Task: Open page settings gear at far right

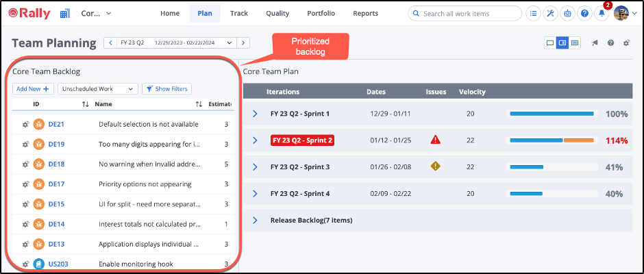Action: pyautogui.click(x=626, y=43)
